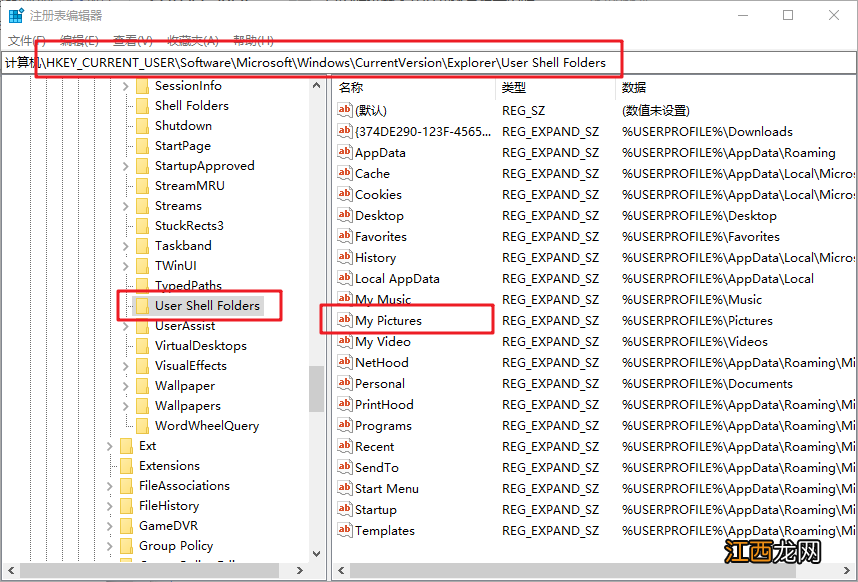
Task: Click the folder icon of GameDVR key
Action: coord(126,526)
